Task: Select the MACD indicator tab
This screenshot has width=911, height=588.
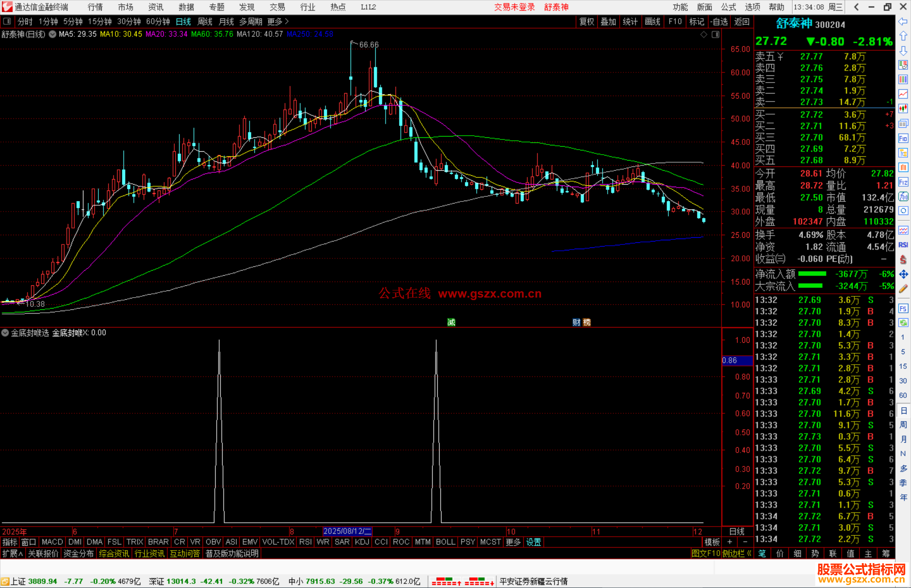Action: (x=52, y=542)
